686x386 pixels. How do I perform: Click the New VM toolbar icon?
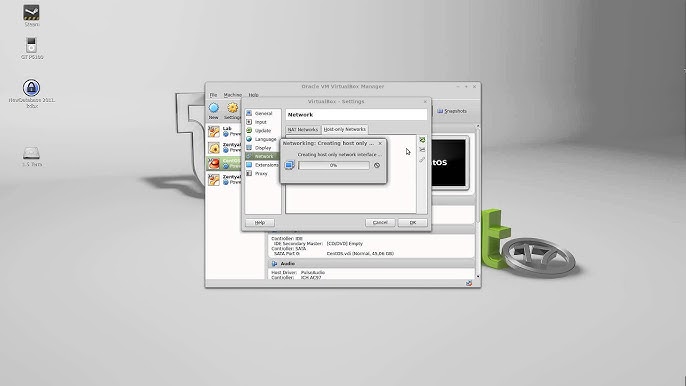pyautogui.click(x=214, y=108)
